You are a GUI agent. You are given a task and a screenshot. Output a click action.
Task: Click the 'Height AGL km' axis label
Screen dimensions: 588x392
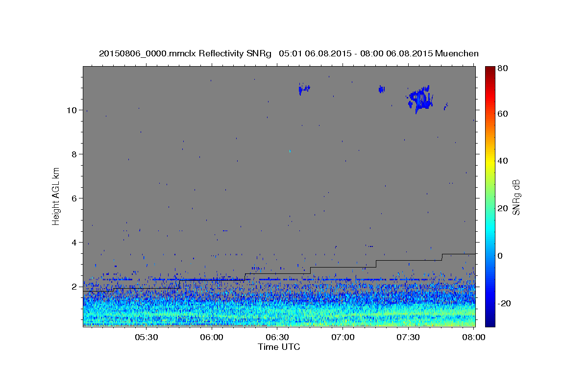point(56,196)
